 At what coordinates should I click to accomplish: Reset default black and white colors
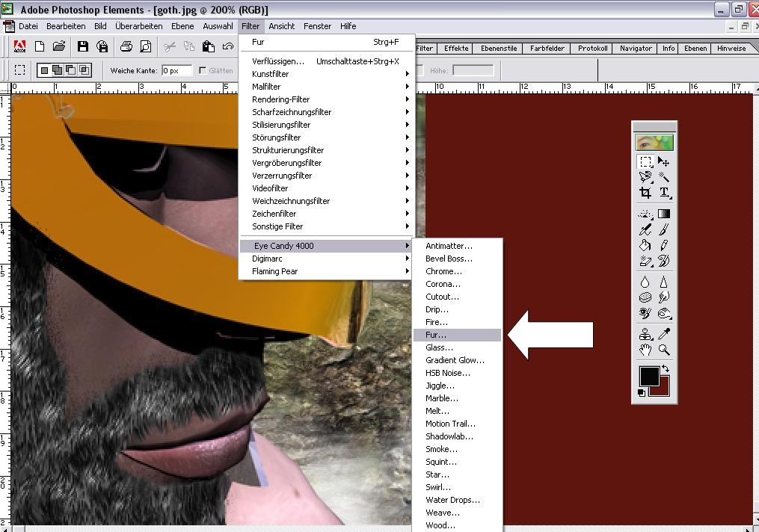642,393
